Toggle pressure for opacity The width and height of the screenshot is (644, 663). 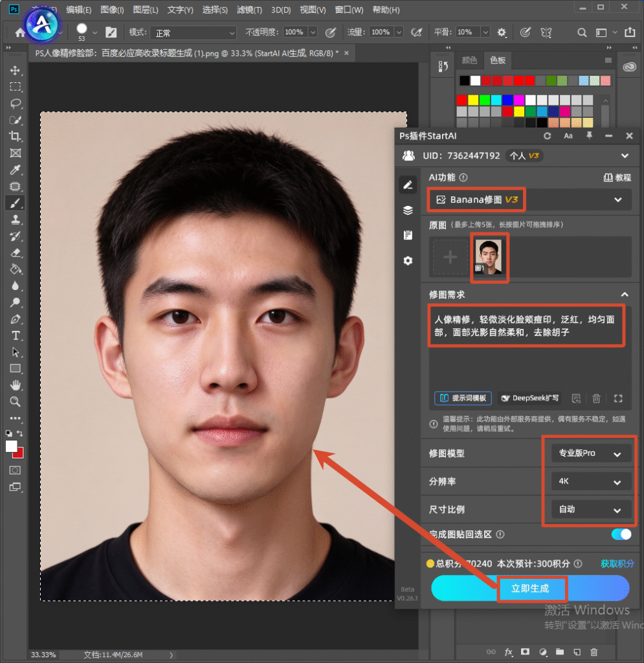pos(331,32)
